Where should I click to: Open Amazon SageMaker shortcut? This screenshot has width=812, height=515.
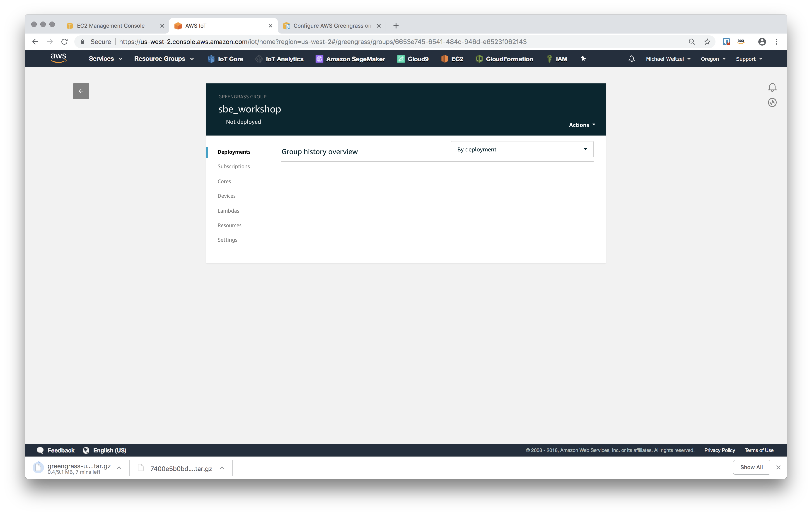click(350, 59)
